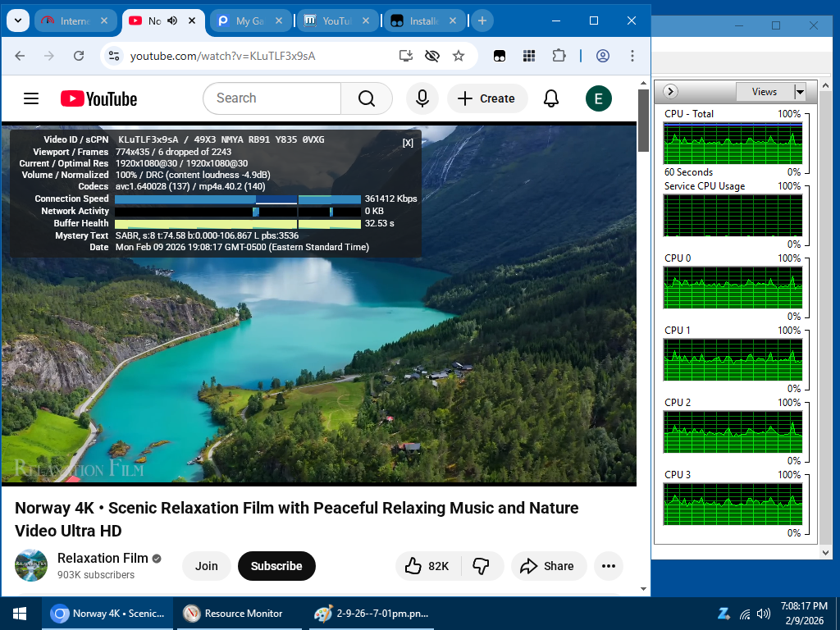This screenshot has width=840, height=630.
Task: Click the CPU - Total graph
Action: [x=733, y=143]
